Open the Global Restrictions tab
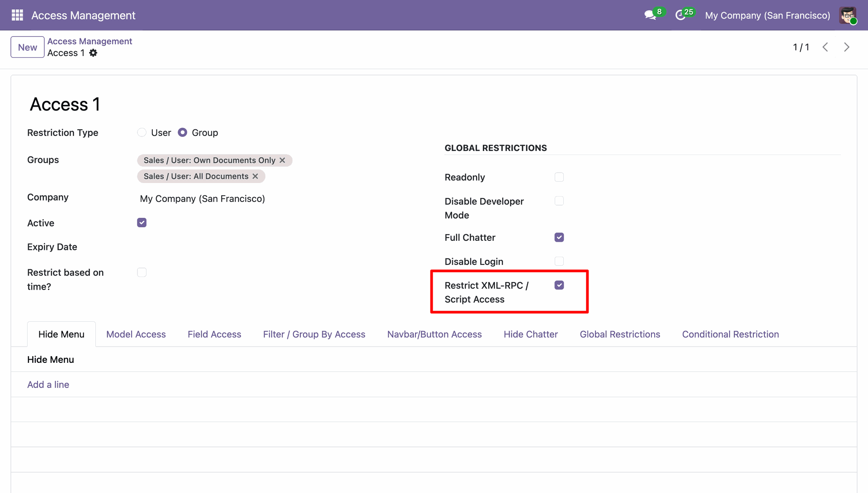868x493 pixels. (x=620, y=334)
